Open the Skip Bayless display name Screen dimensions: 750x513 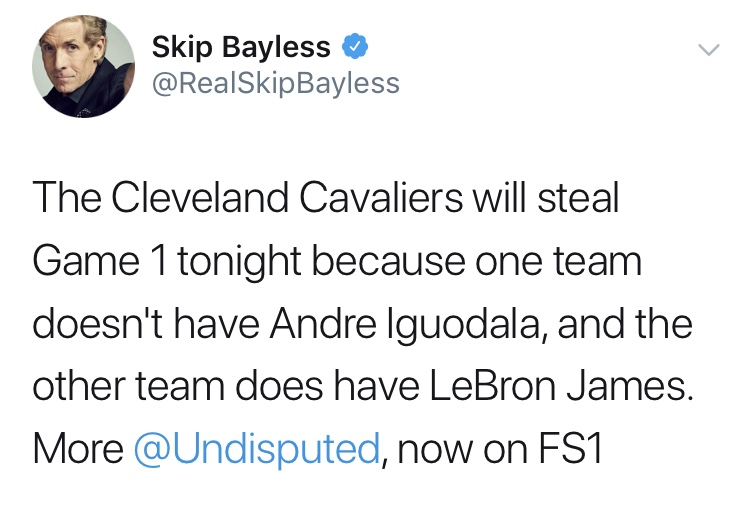(x=241, y=46)
